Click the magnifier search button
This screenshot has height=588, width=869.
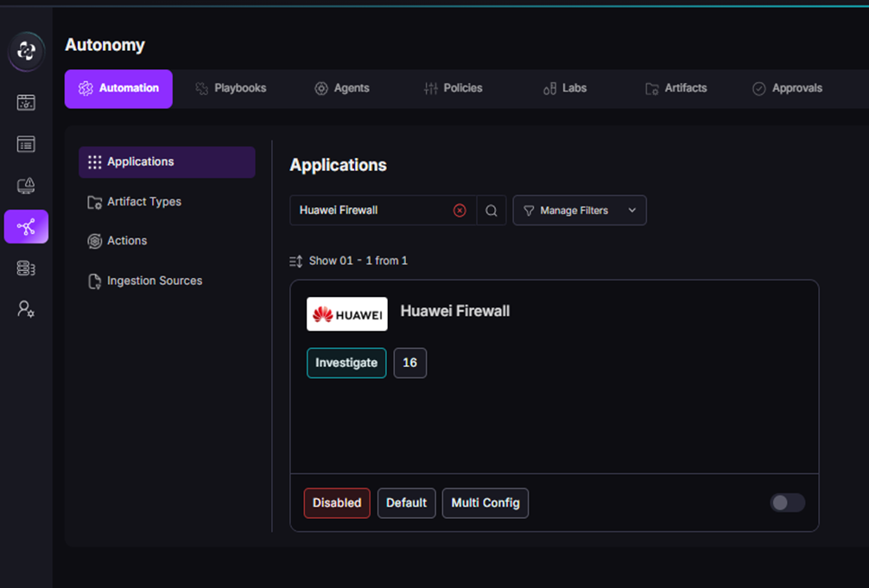tap(491, 211)
